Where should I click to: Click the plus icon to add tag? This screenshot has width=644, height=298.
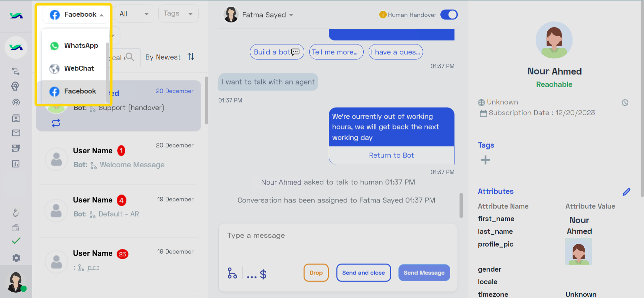[x=485, y=160]
